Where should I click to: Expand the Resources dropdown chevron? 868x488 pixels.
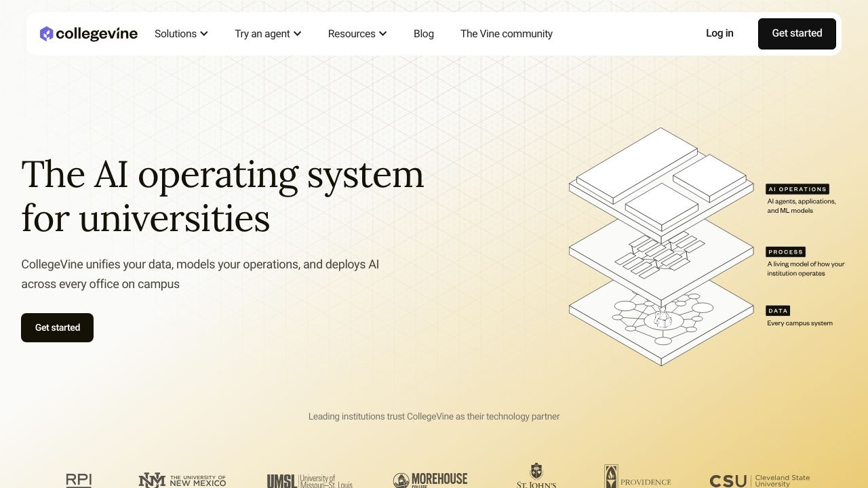click(x=383, y=34)
